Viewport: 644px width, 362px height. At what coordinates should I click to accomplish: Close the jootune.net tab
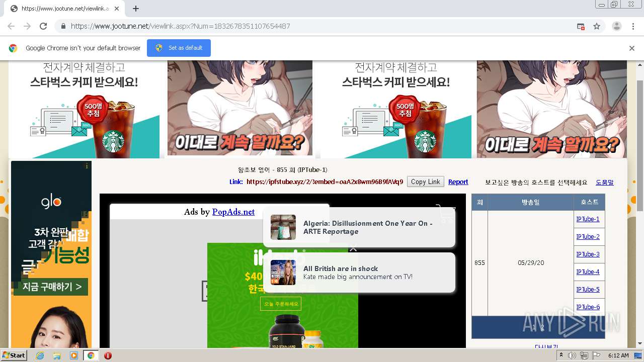pyautogui.click(x=117, y=9)
